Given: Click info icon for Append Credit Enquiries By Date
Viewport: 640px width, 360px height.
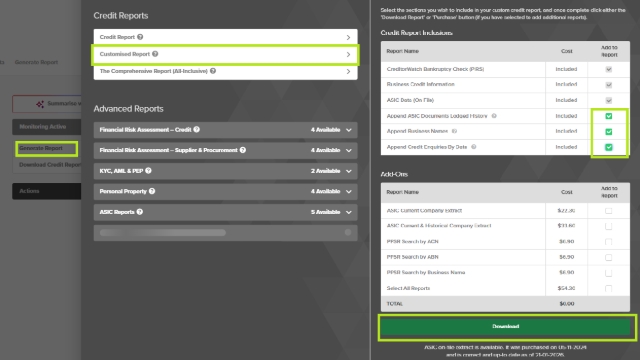Looking at the screenshot, I should click(473, 147).
